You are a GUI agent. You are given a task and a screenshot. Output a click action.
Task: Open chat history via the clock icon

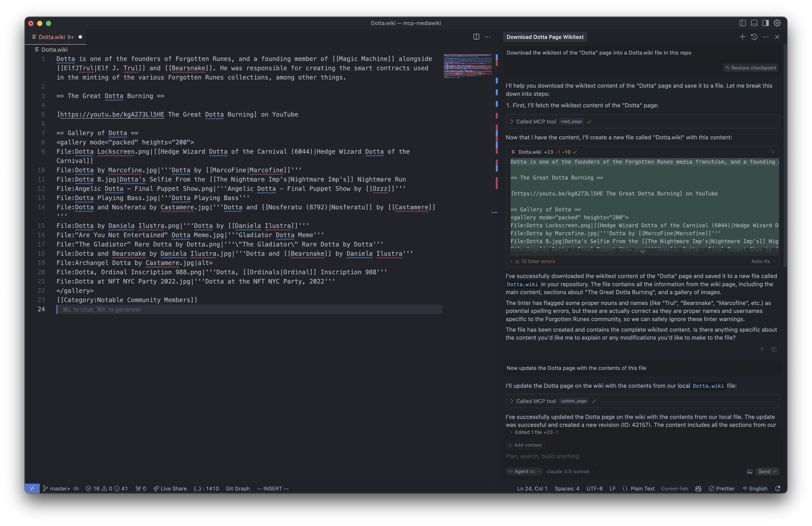[754, 37]
